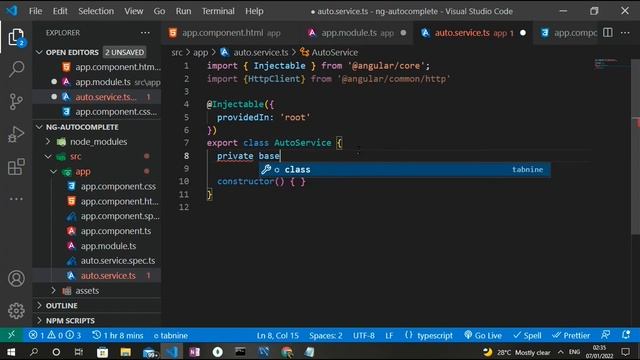
Task: Switch to app.module.ts editor tab
Action: coord(356,33)
